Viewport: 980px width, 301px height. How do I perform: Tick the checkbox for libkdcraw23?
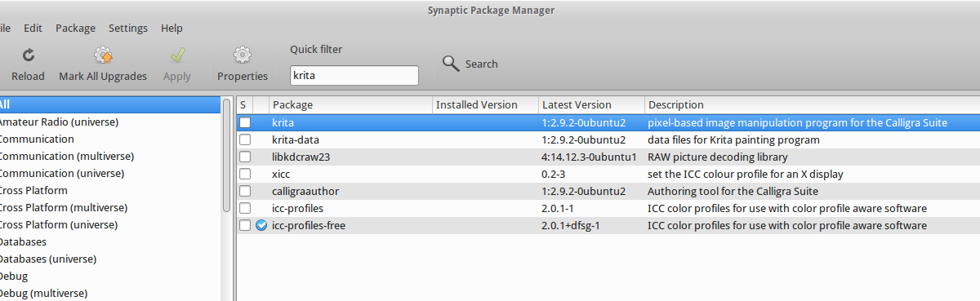point(245,157)
